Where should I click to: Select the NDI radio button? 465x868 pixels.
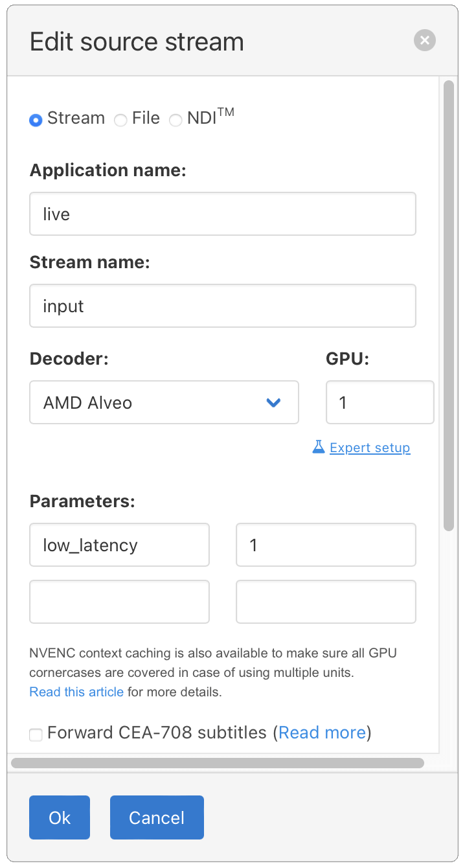tap(176, 120)
